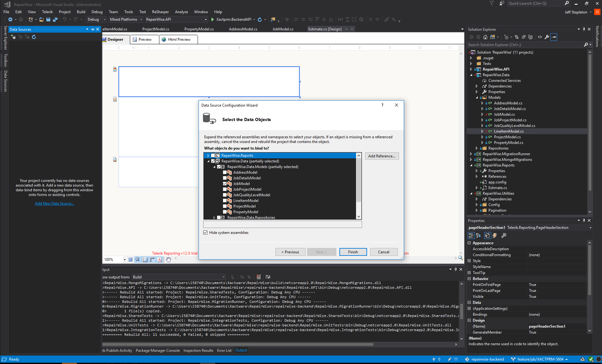This screenshot has height=364, width=602.
Task: Click the Quick Launch search box
Action: (x=539, y=3)
